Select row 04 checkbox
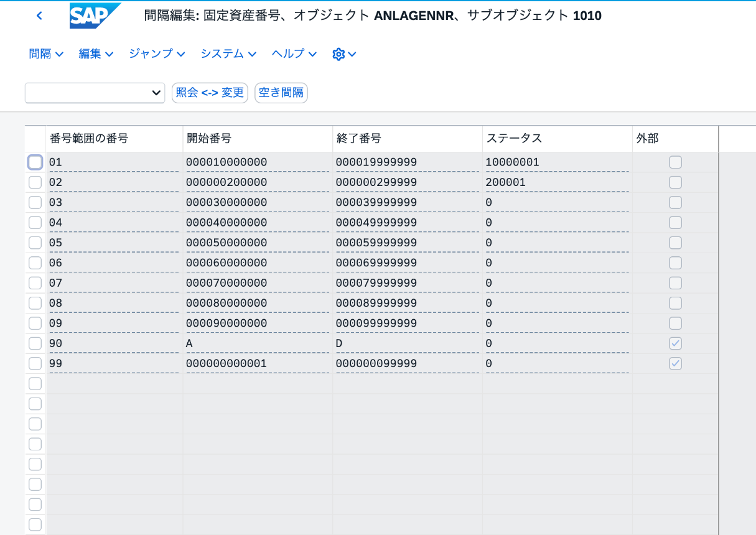This screenshot has width=756, height=535. (x=35, y=223)
